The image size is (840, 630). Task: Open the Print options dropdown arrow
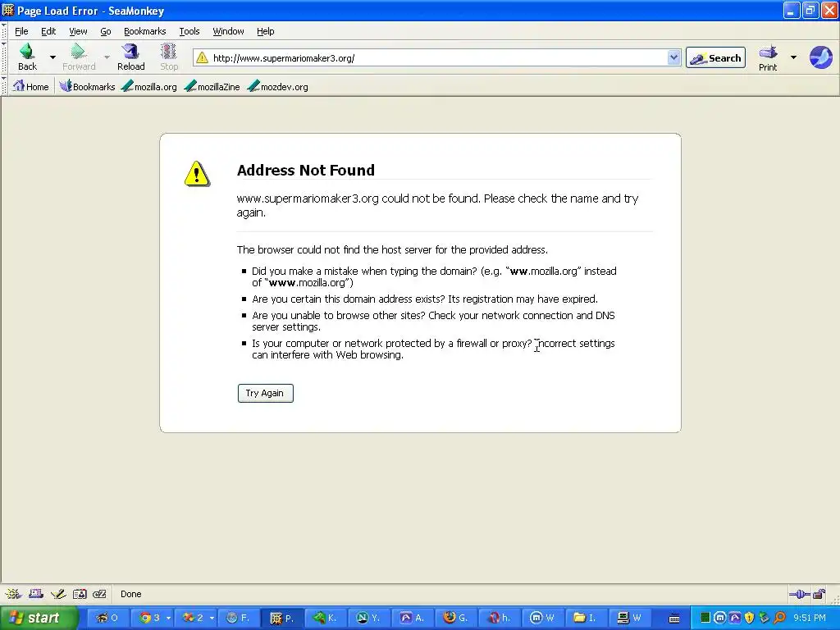(793, 57)
